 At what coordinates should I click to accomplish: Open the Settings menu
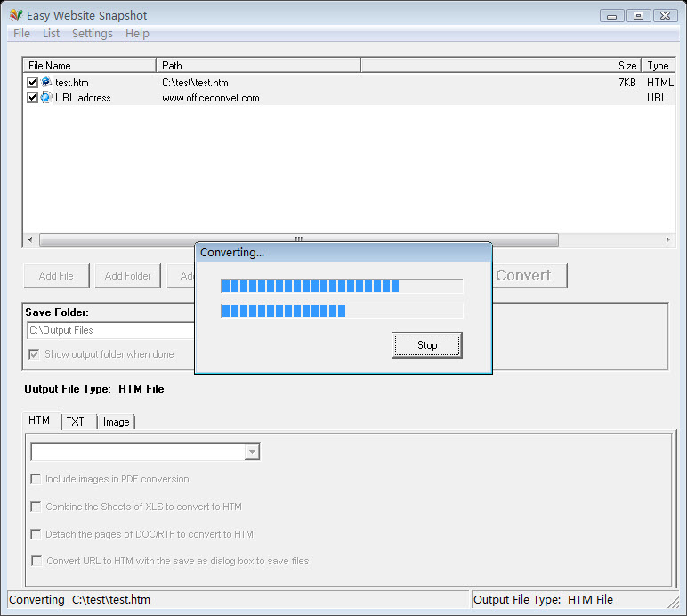coord(92,34)
